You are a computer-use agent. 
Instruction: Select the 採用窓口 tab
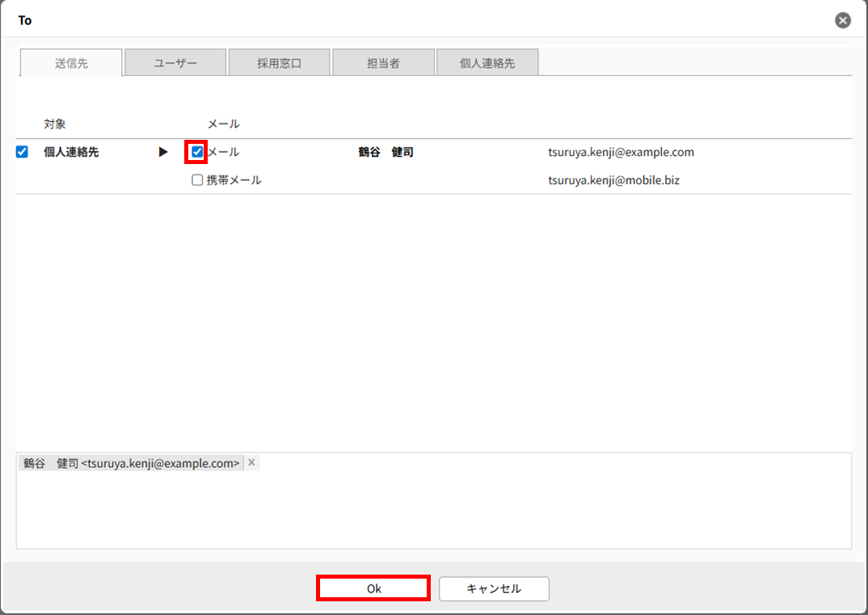pyautogui.click(x=279, y=63)
